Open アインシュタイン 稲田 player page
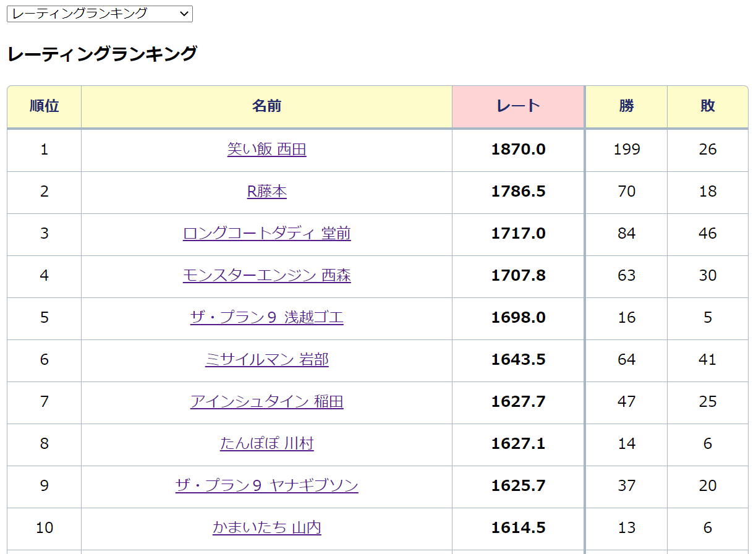756x554 pixels. 266,401
